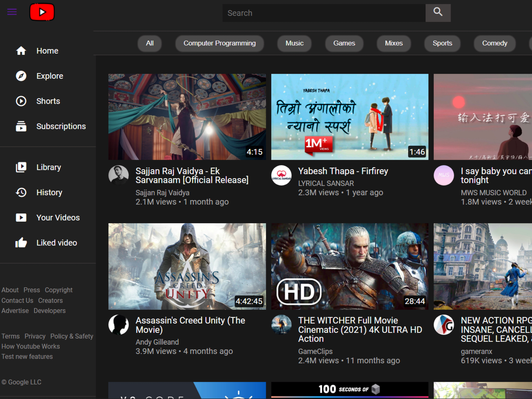This screenshot has width=532, height=399.
Task: Open Subscriptions in sidebar
Action: 61,126
